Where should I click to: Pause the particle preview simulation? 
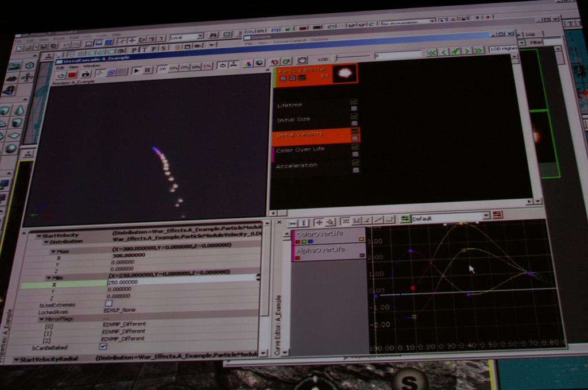point(148,70)
